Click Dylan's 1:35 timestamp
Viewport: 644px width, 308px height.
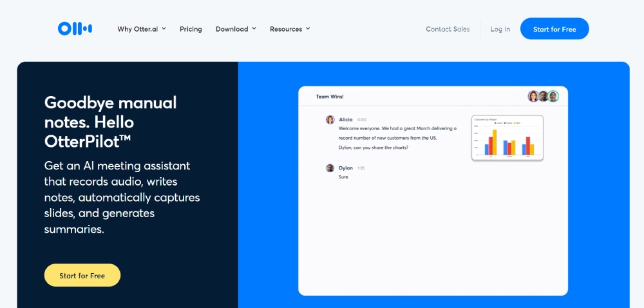pos(361,168)
